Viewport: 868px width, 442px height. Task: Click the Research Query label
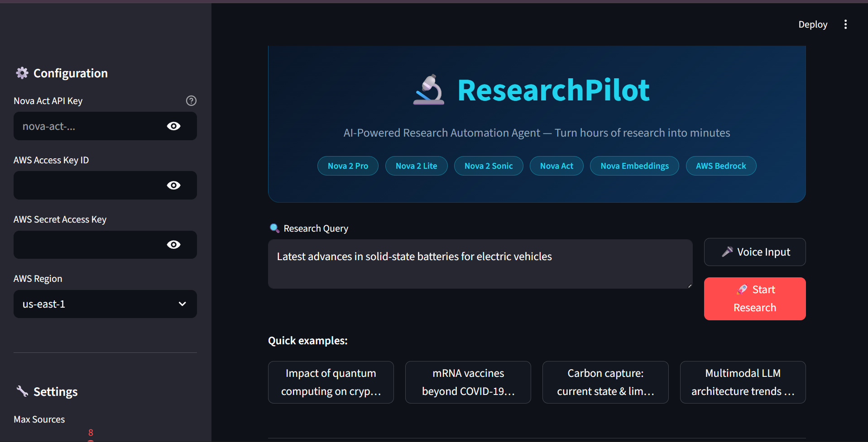point(316,228)
